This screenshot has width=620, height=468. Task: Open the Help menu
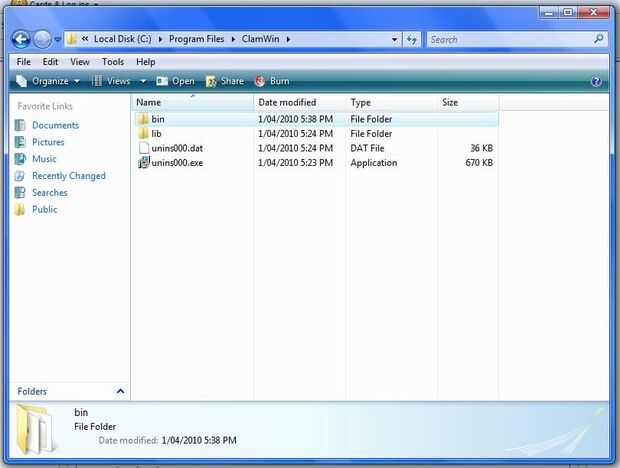[x=146, y=62]
